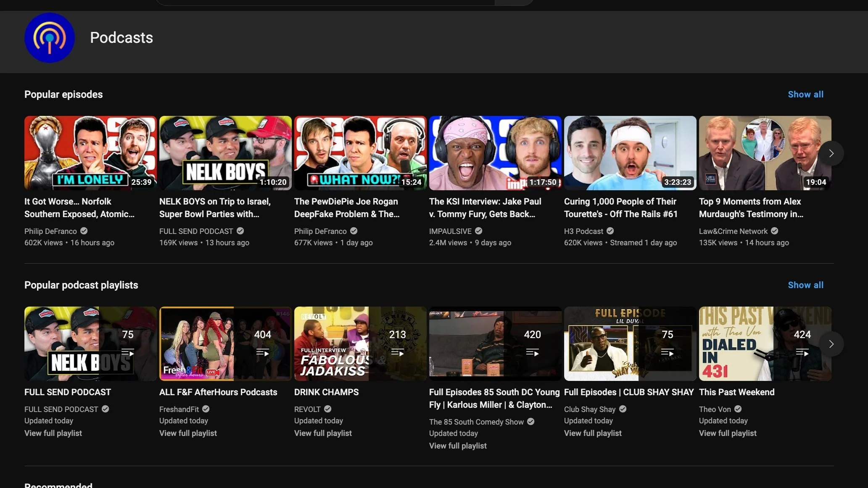This screenshot has width=868, height=488.
Task: Go to REVOLT channel name
Action: pos(307,409)
